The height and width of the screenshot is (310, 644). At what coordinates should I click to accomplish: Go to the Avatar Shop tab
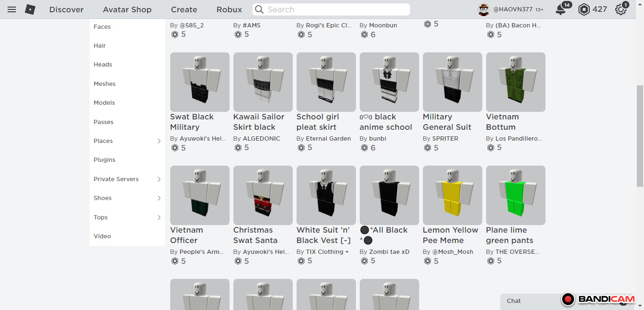click(x=127, y=9)
